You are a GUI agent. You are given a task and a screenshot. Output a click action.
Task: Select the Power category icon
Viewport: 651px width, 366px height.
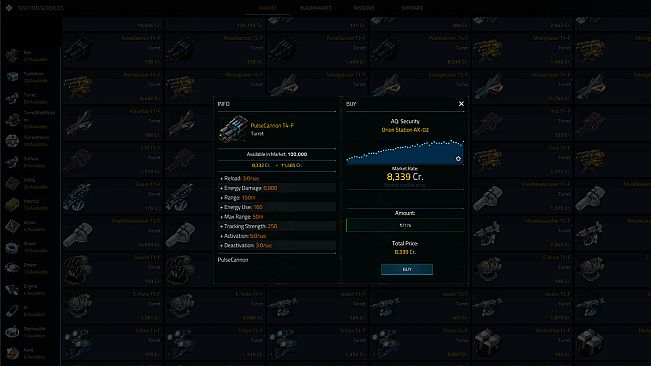(x=12, y=268)
